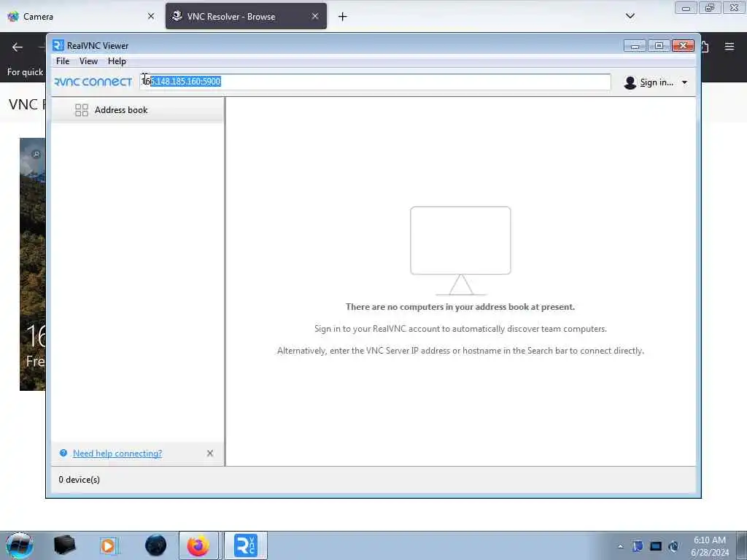This screenshot has height=560, width=747.
Task: Open the taskbar clock showing 6:10 AM
Action: [709, 546]
